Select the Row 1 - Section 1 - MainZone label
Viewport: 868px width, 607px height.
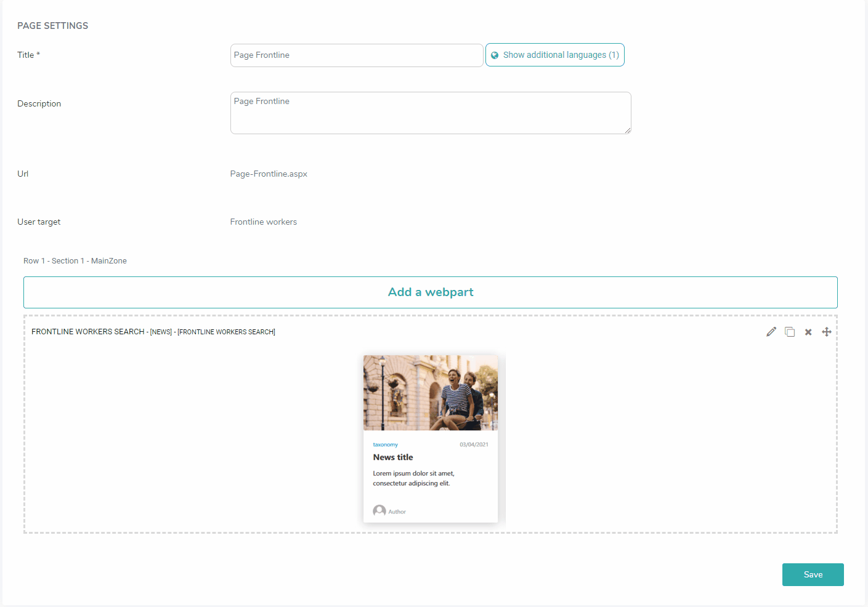point(75,260)
